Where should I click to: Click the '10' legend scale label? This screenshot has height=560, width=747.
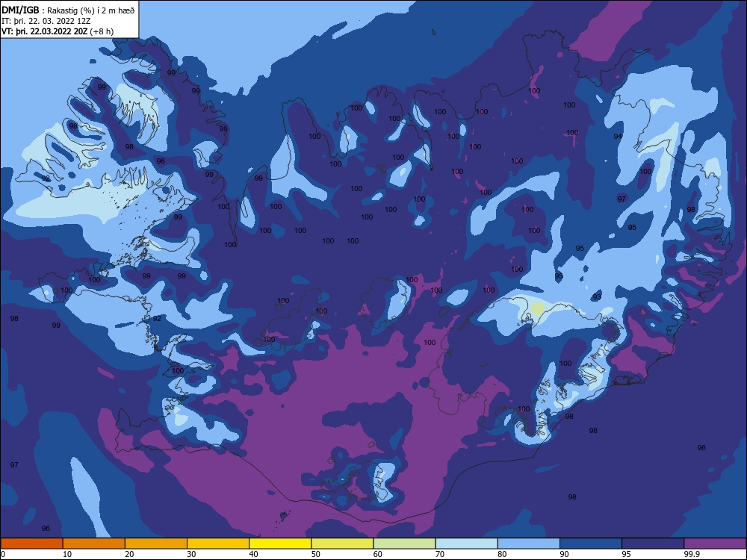[67, 554]
